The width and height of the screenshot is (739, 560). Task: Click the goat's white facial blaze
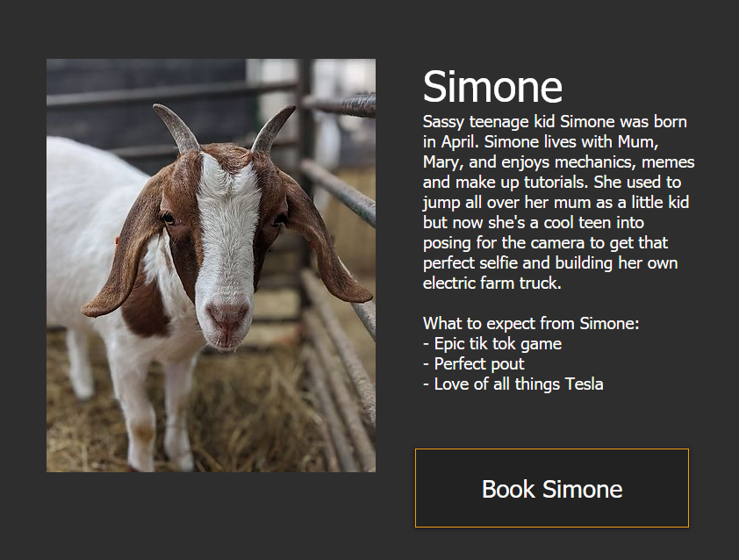[227, 226]
